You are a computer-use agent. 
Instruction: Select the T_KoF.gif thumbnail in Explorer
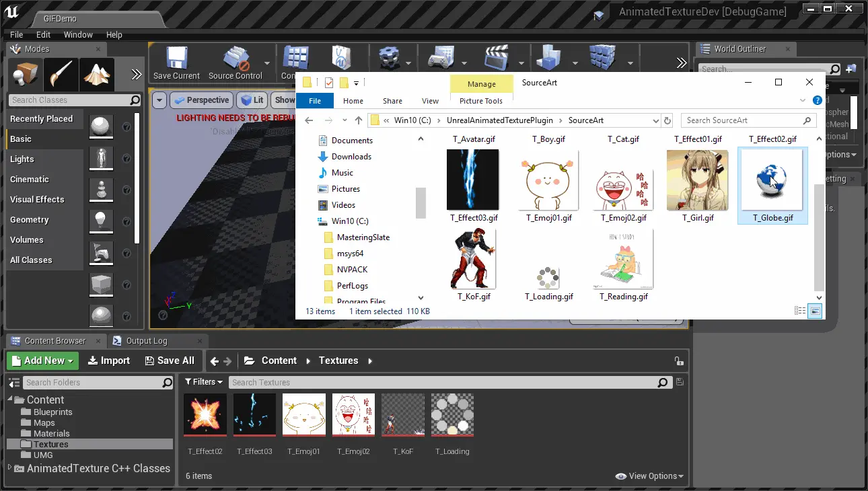point(474,260)
